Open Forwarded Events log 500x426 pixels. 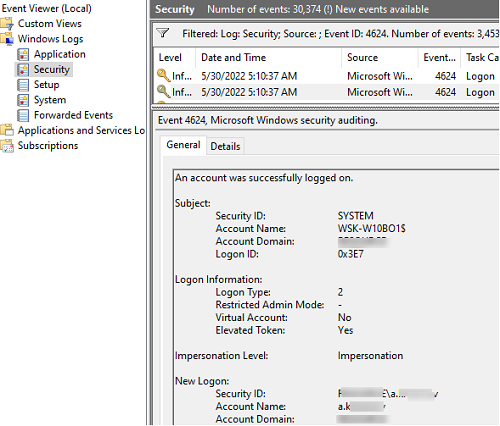73,115
